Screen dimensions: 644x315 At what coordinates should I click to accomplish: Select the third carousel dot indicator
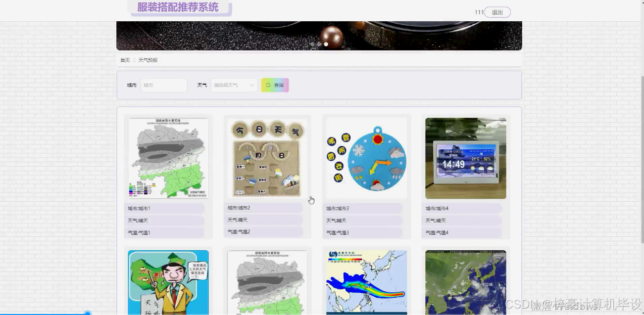pos(326,45)
